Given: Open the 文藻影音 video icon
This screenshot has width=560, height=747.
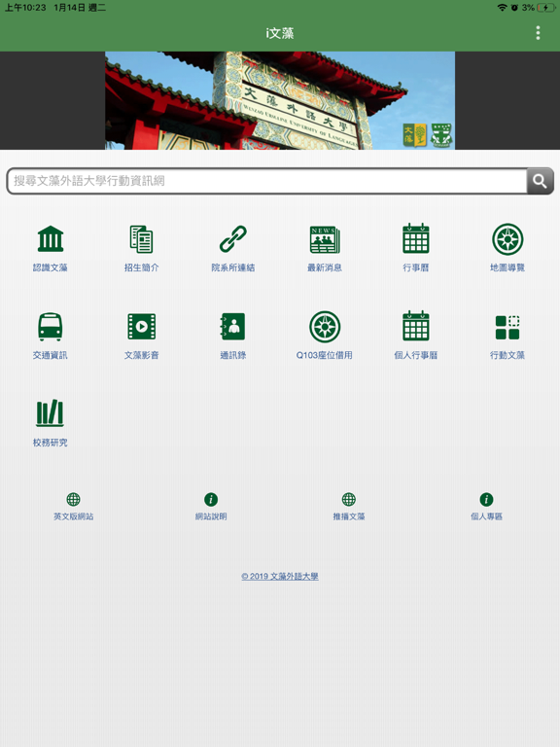Looking at the screenshot, I should [x=141, y=327].
